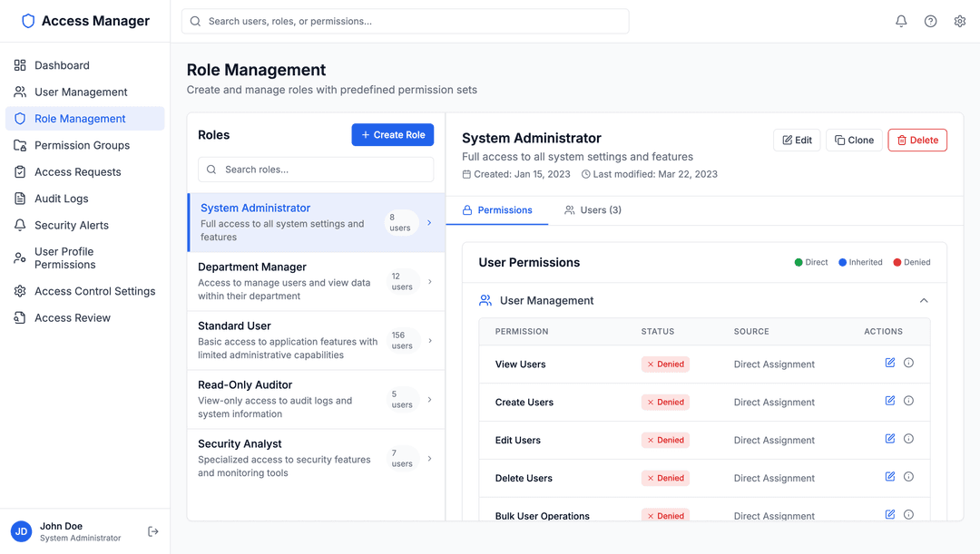Viewport: 980px width, 554px height.
Task: Edit the Bulk User Operations permission pencil icon
Action: (x=890, y=514)
